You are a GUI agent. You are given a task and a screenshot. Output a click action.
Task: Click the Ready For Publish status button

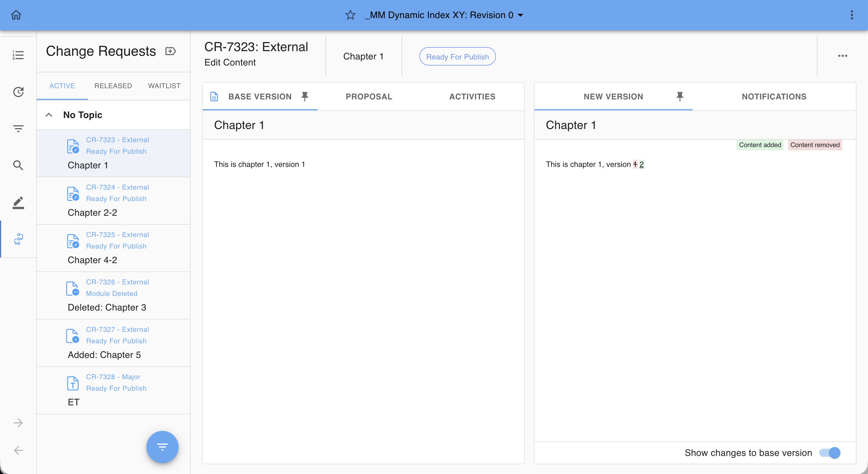tap(457, 57)
